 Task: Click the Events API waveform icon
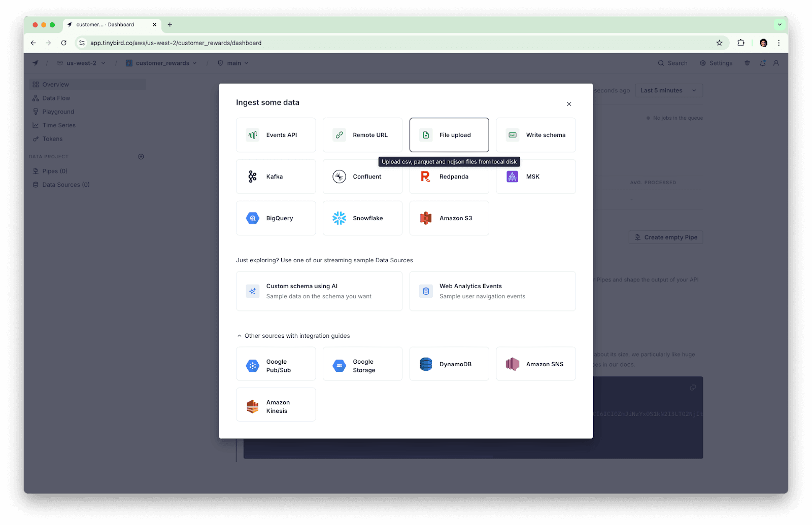252,135
